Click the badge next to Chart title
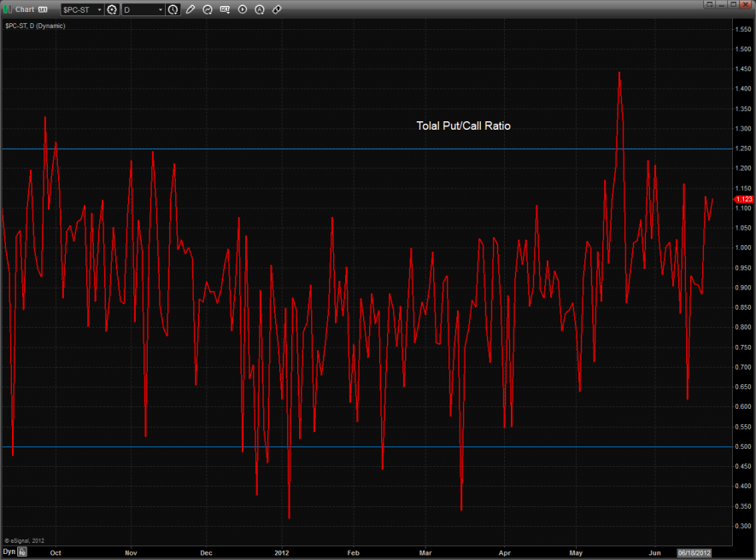756x560 pixels. pyautogui.click(x=43, y=9)
